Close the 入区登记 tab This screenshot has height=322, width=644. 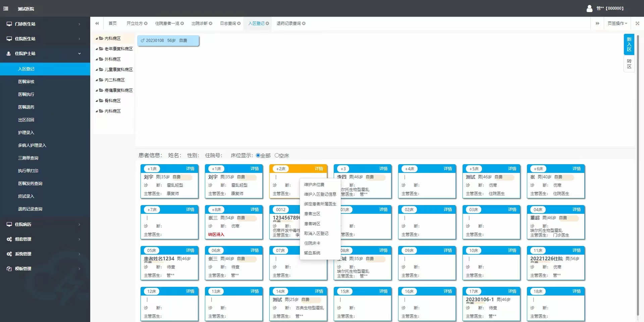267,23
